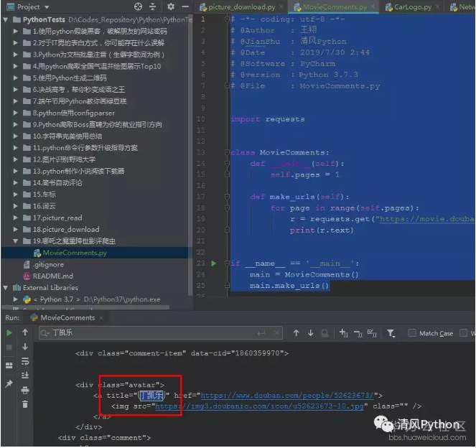This screenshot has width=476, height=448.
Task: Click the up arrow in Run sidebar
Action: click(25, 332)
